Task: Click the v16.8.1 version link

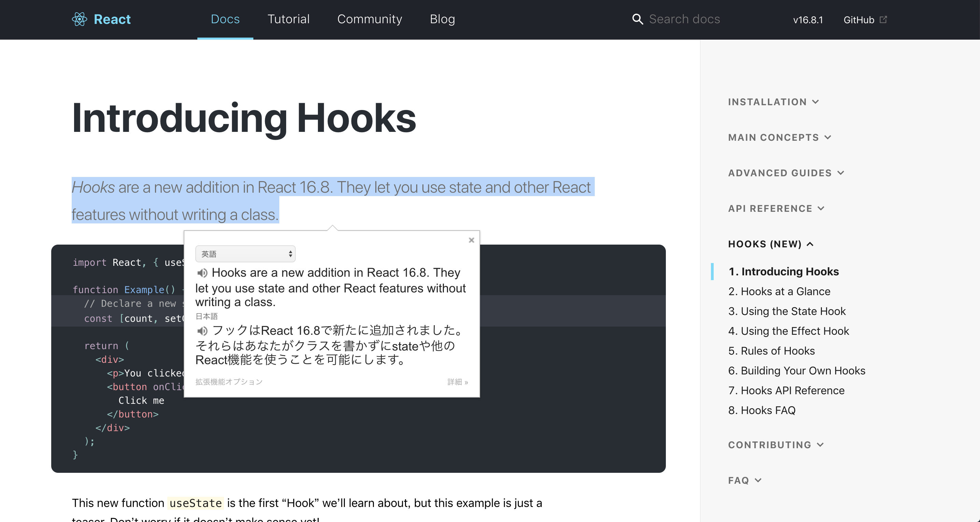Action: tap(808, 20)
